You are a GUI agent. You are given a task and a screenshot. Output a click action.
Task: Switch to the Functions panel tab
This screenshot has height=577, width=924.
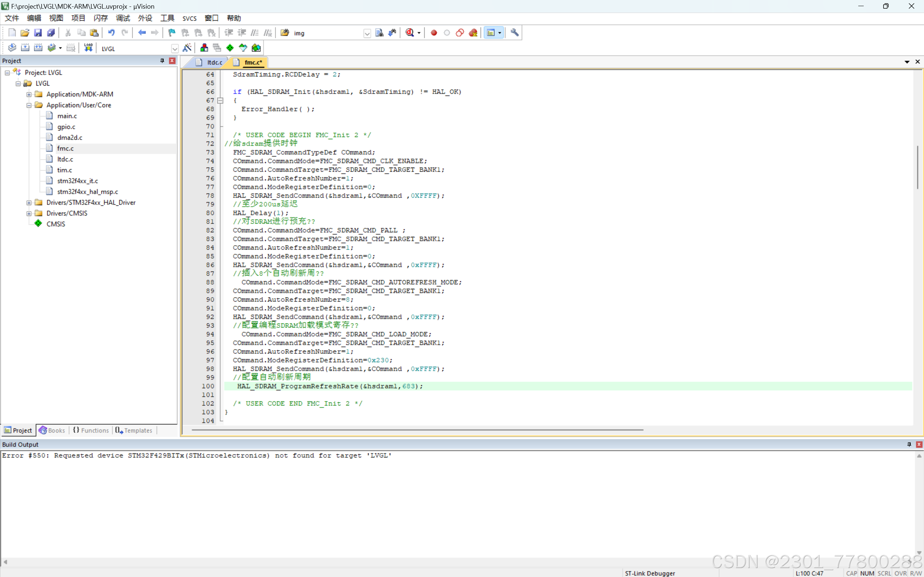[91, 430]
